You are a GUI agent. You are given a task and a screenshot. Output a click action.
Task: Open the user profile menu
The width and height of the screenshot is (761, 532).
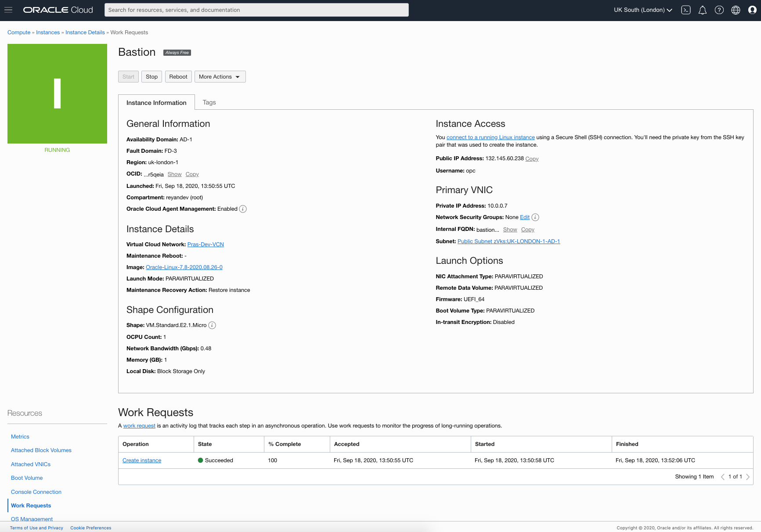pyautogui.click(x=752, y=10)
